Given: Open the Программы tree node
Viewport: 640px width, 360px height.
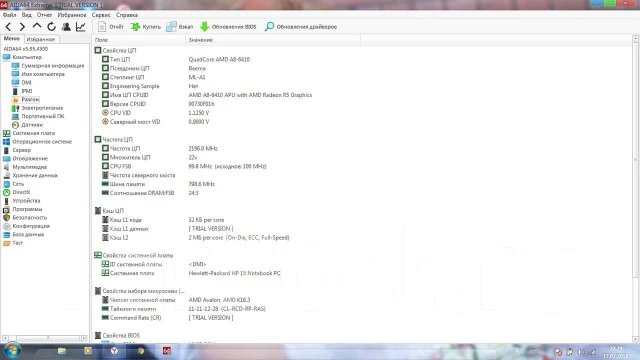Looking at the screenshot, I should click(x=27, y=209).
